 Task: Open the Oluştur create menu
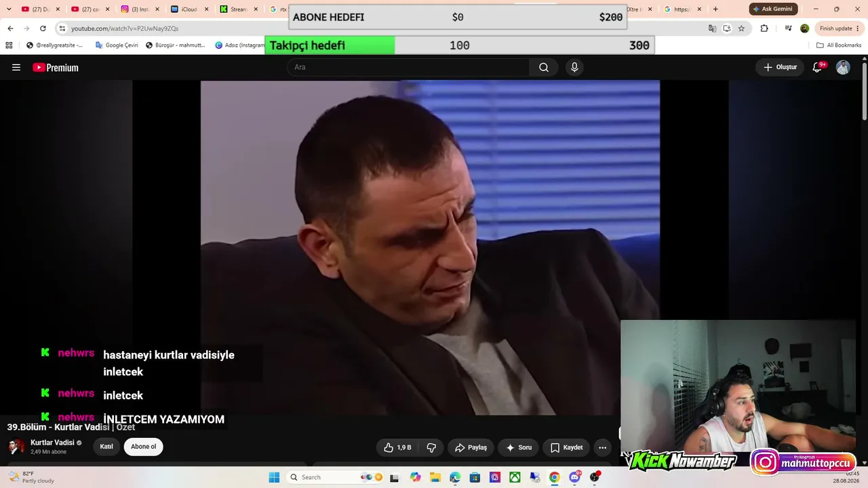coord(781,67)
